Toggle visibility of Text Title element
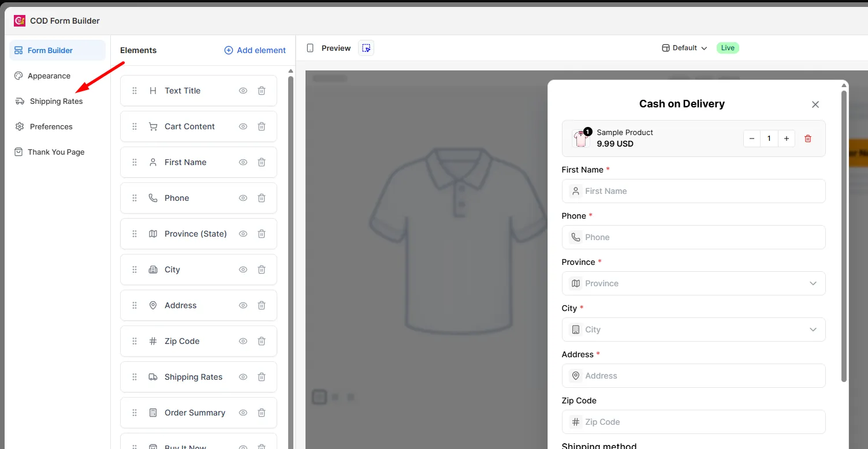 pos(243,91)
